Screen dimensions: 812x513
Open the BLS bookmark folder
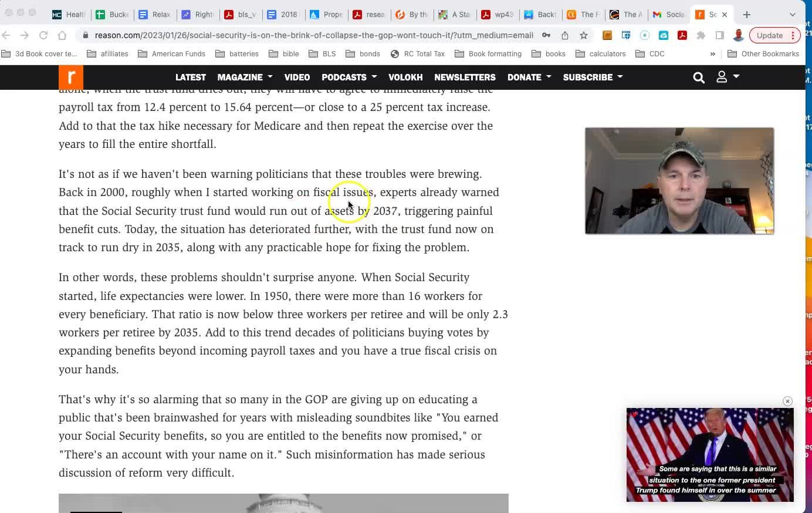pos(323,54)
